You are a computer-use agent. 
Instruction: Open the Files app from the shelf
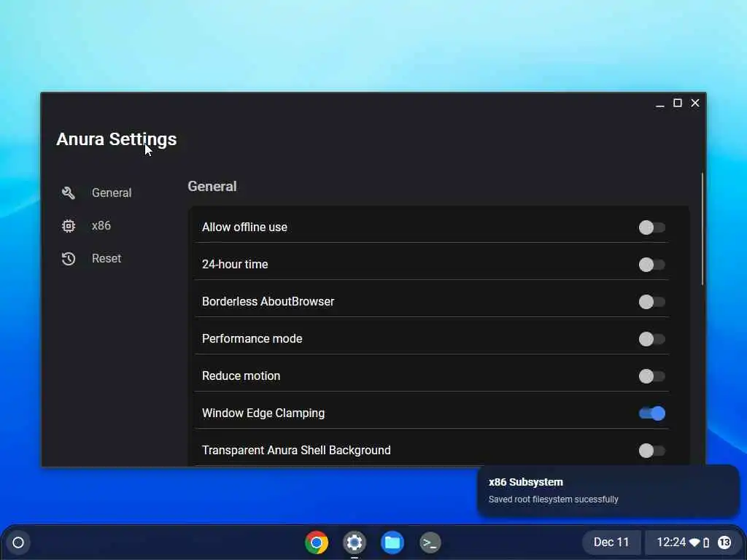pos(392,542)
